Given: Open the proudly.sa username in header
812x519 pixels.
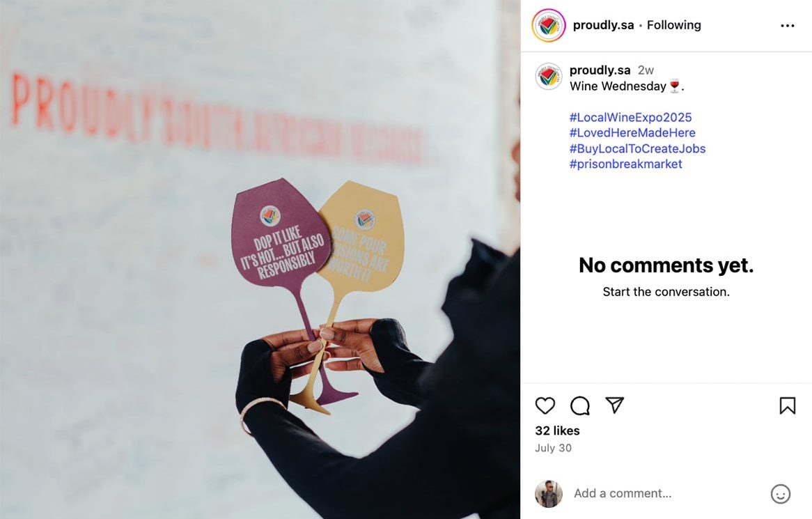Looking at the screenshot, I should pos(603,25).
